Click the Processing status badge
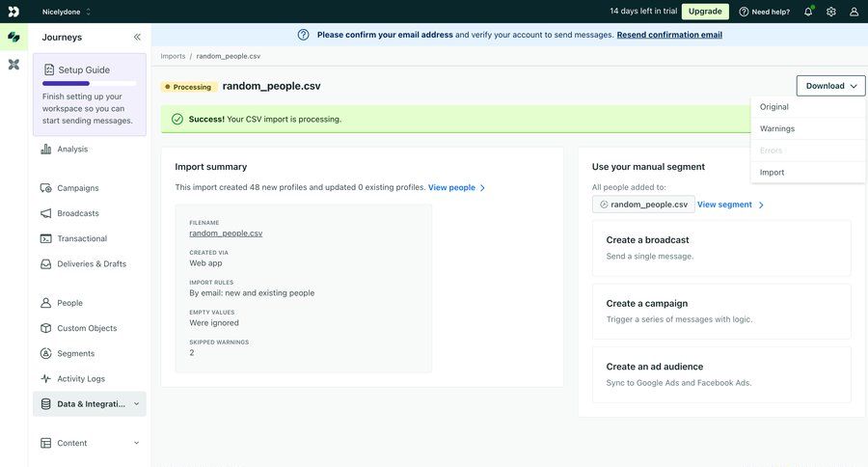This screenshot has height=467, width=868. pos(188,87)
